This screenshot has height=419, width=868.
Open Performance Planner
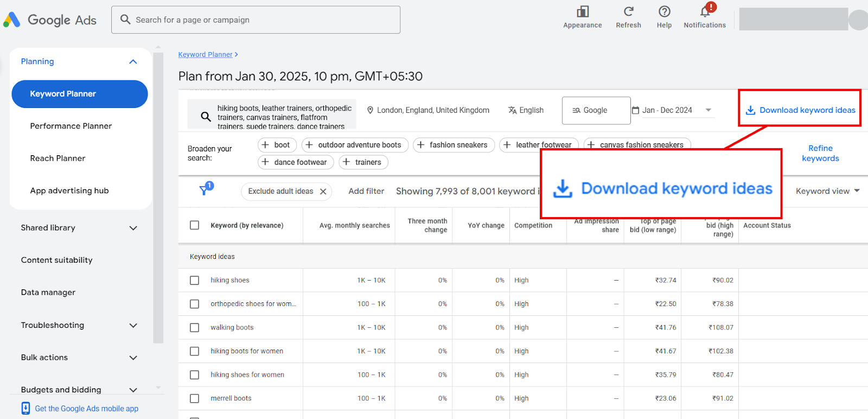(x=71, y=126)
